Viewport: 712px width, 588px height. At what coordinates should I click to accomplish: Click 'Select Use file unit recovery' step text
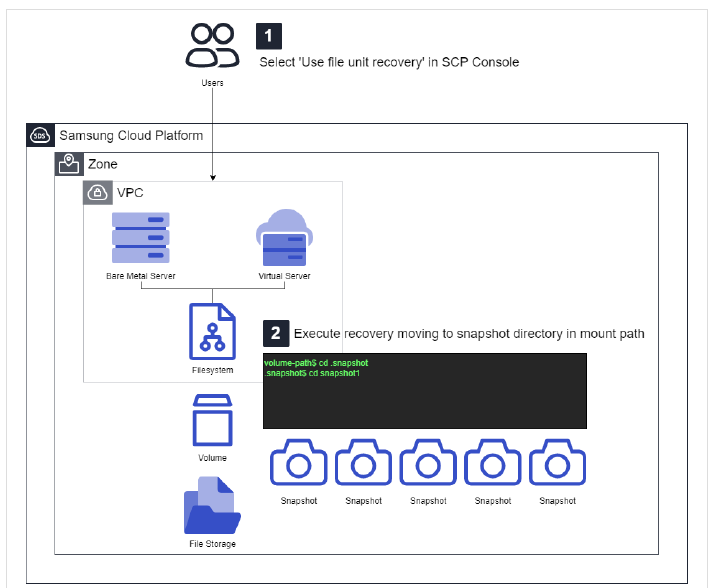point(389,62)
